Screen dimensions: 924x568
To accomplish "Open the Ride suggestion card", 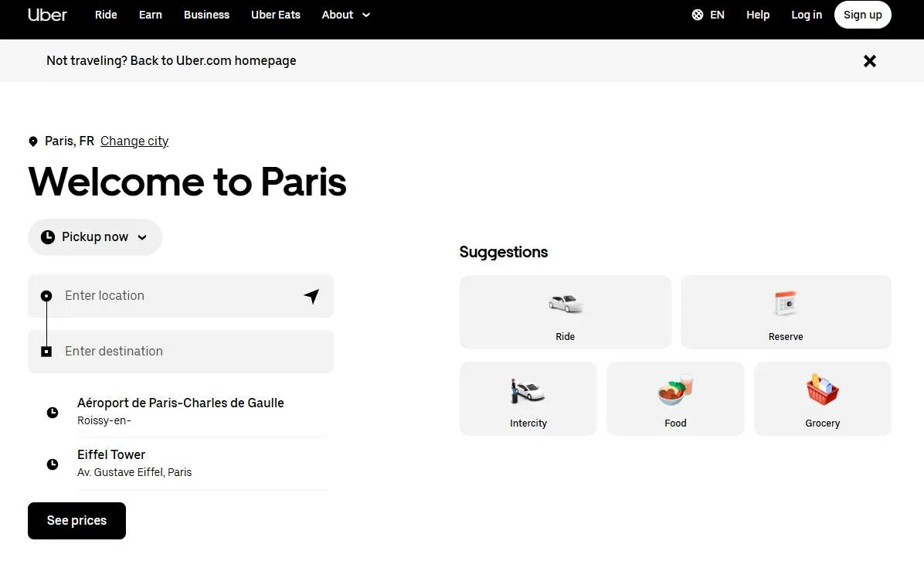I will click(565, 311).
